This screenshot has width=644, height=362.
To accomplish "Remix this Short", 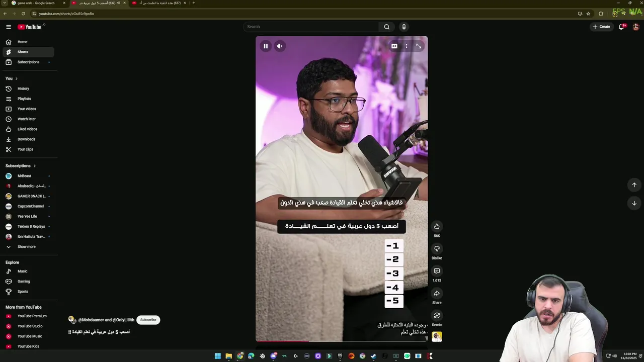I will click(x=437, y=315).
